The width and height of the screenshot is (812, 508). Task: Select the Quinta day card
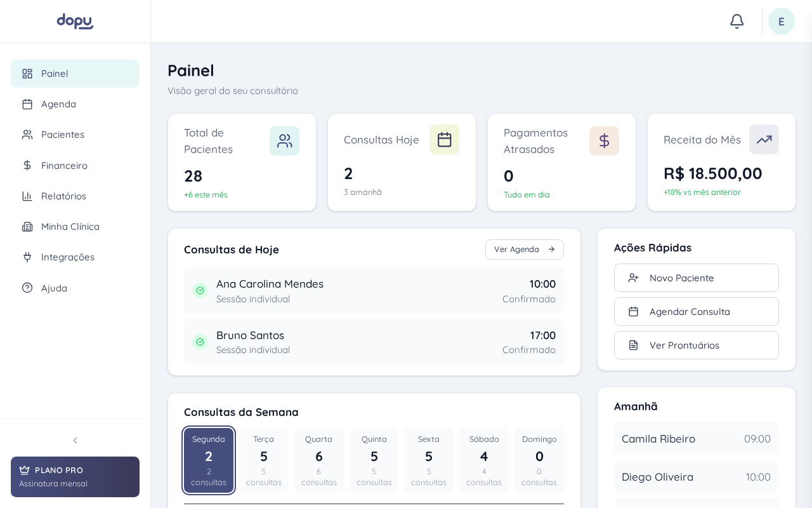pos(374,460)
